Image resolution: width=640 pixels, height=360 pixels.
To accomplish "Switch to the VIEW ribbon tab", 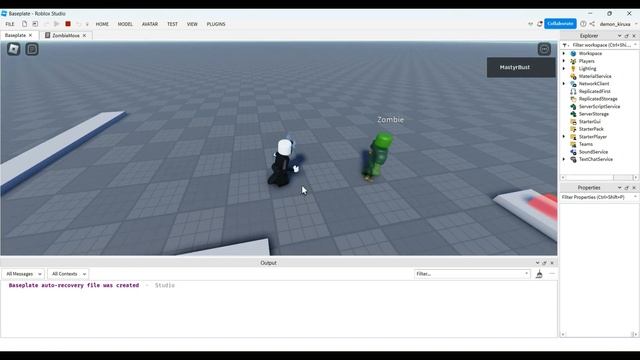I will [192, 24].
